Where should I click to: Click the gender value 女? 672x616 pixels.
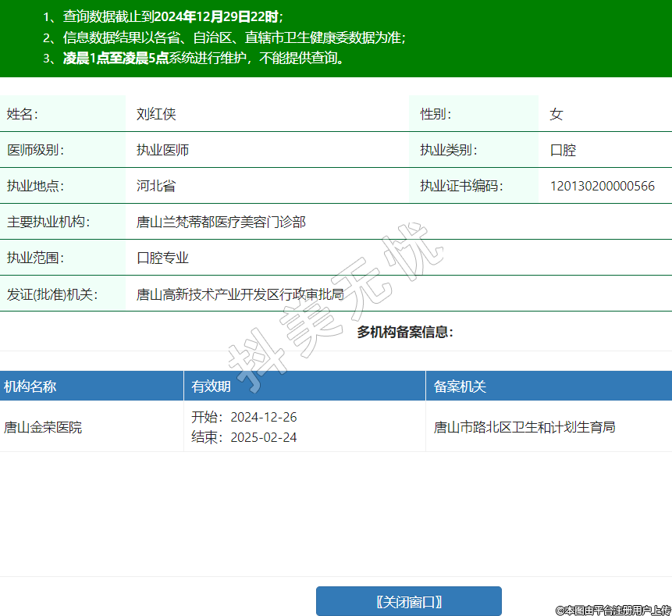(556, 114)
